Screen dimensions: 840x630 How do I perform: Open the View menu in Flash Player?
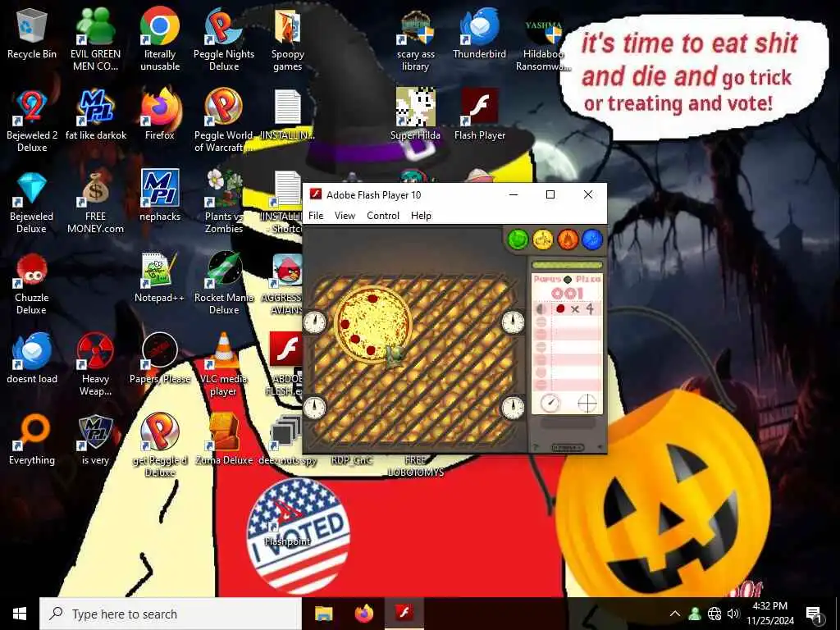345,216
